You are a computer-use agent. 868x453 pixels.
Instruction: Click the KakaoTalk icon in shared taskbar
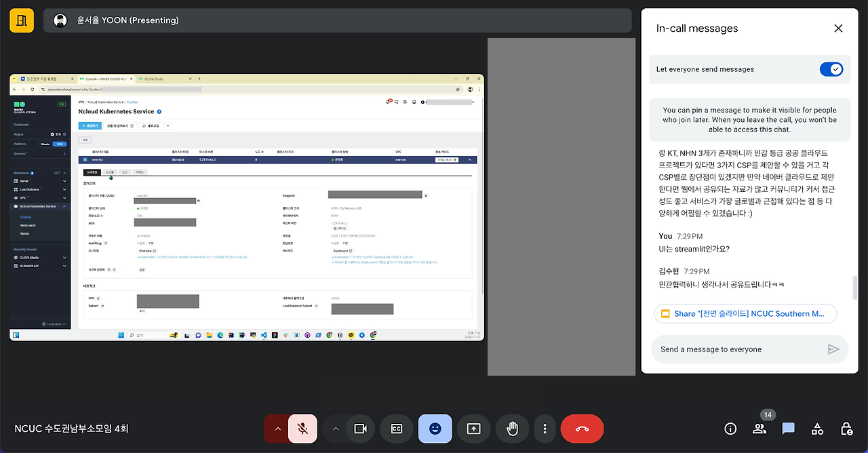click(x=351, y=335)
